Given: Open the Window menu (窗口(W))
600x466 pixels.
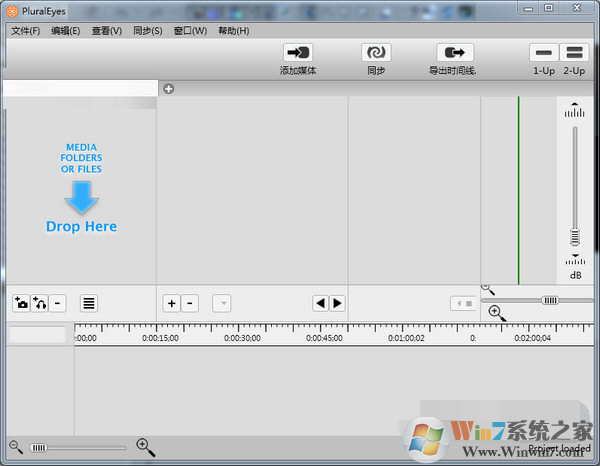Looking at the screenshot, I should pyautogui.click(x=190, y=31).
